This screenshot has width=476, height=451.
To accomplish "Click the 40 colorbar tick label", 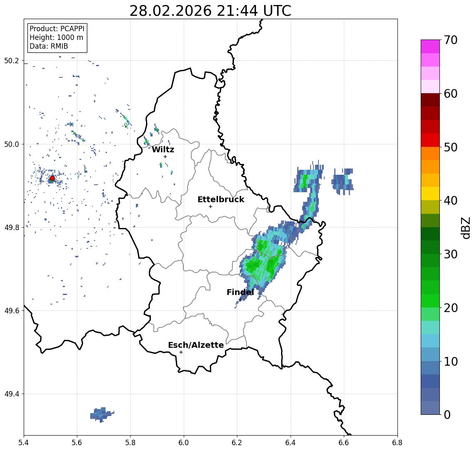I will (x=450, y=201).
